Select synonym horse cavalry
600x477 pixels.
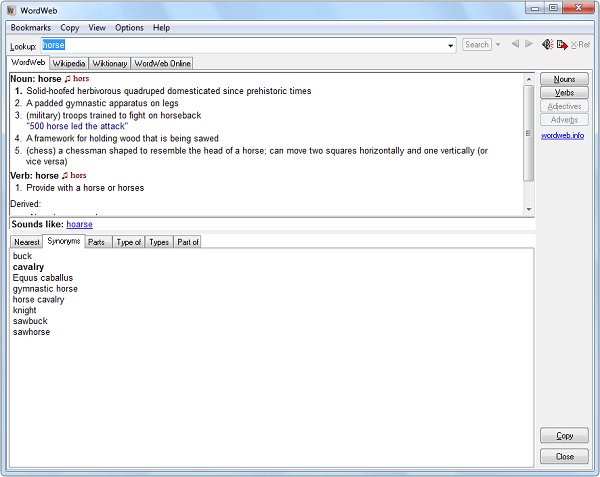tap(38, 300)
